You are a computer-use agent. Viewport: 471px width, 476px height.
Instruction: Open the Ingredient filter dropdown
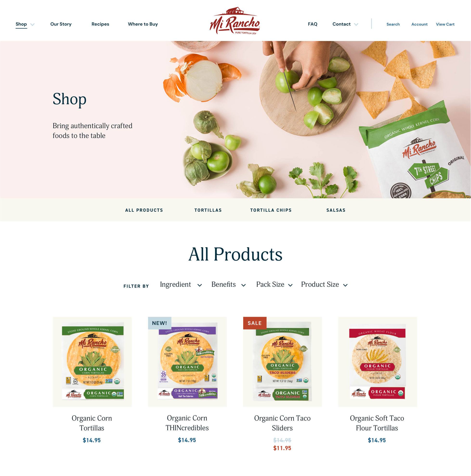181,284
